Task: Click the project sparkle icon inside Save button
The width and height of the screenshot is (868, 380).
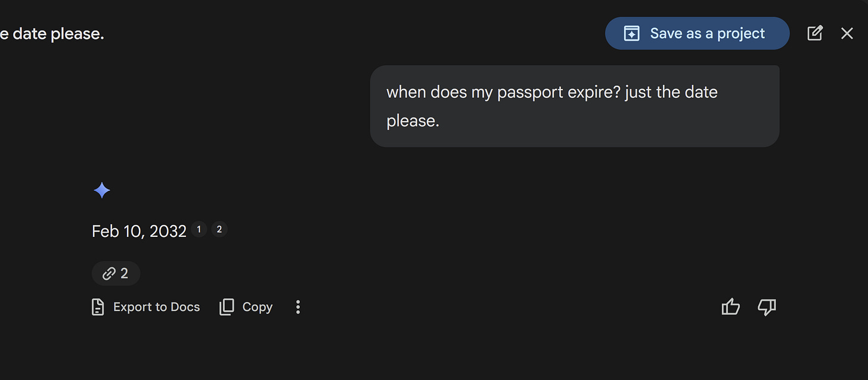Action: click(x=631, y=33)
